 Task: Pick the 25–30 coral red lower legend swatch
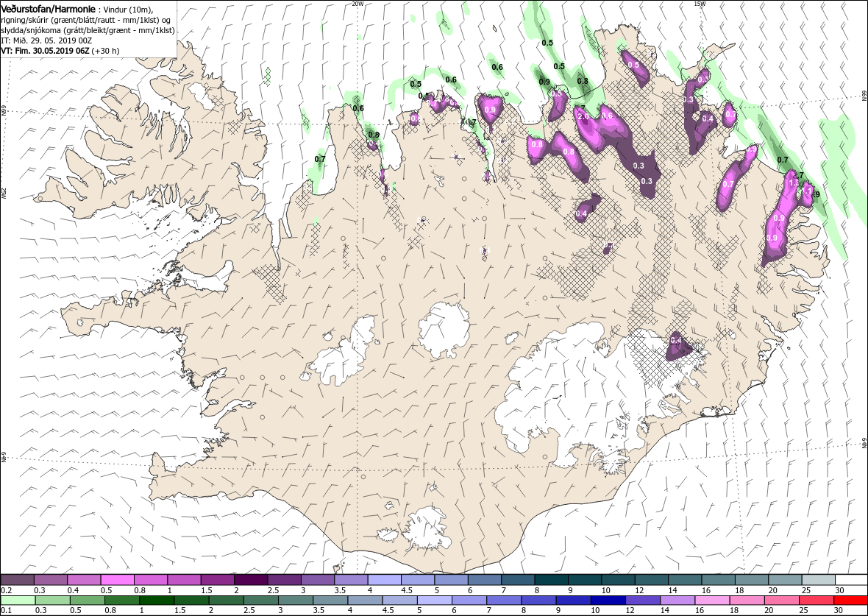pyautogui.click(x=816, y=601)
